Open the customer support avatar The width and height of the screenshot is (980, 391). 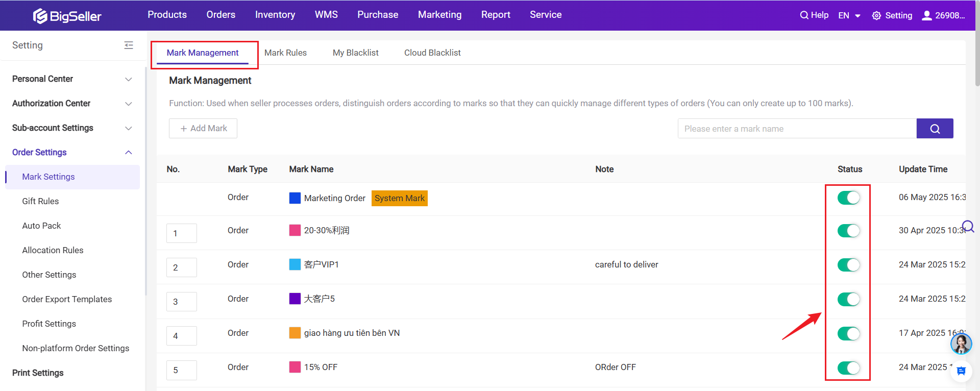coord(961,344)
